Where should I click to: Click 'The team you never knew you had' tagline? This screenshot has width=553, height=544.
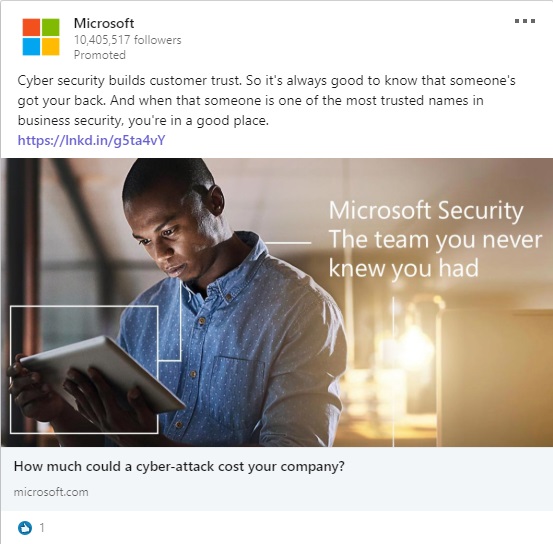(435, 254)
